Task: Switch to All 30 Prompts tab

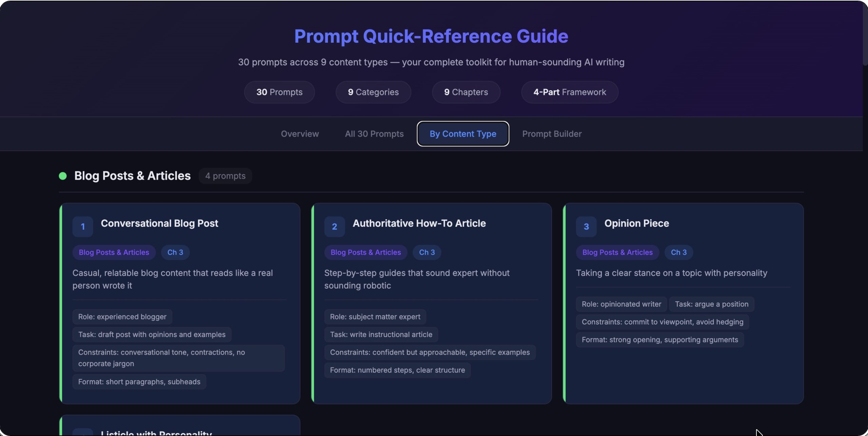Action: 374,134
